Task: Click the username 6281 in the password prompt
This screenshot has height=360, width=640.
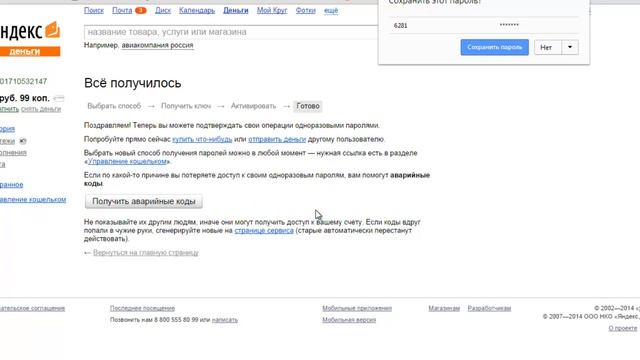Action: [400, 25]
